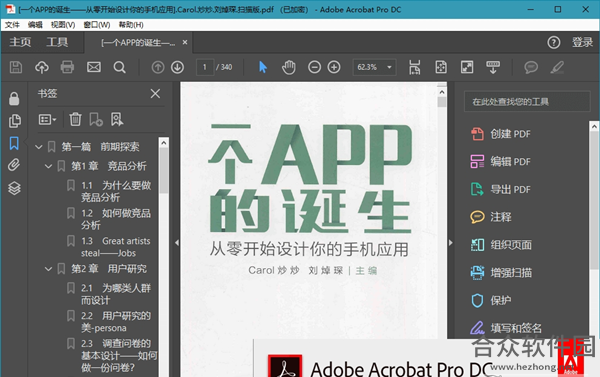Open the 窗口(W) menu
This screenshot has height=377, width=600.
[97, 25]
